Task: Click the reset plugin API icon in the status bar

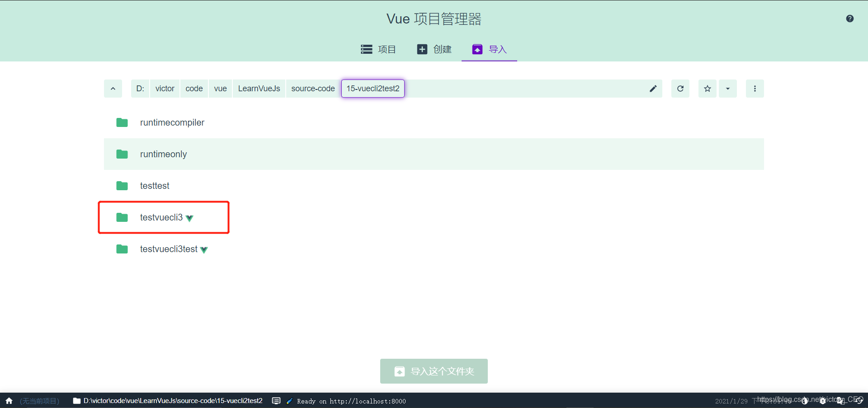Action: coord(859,401)
